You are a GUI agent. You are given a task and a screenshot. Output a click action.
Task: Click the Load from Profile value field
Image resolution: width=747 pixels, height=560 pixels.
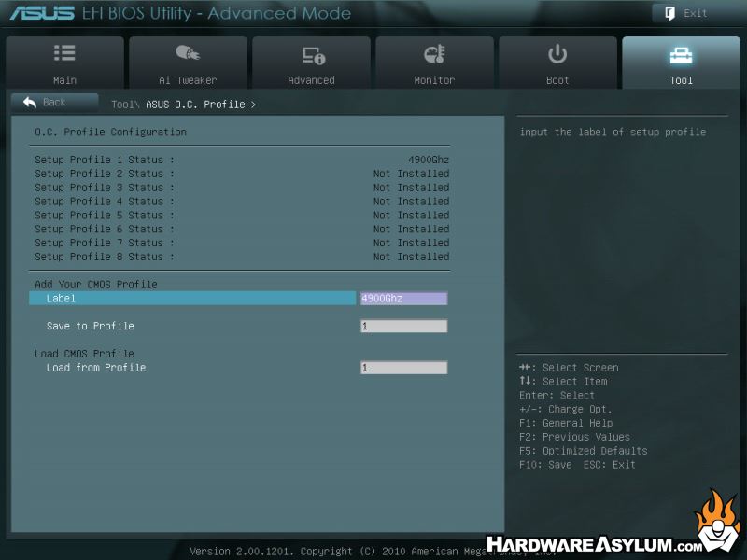(x=404, y=368)
